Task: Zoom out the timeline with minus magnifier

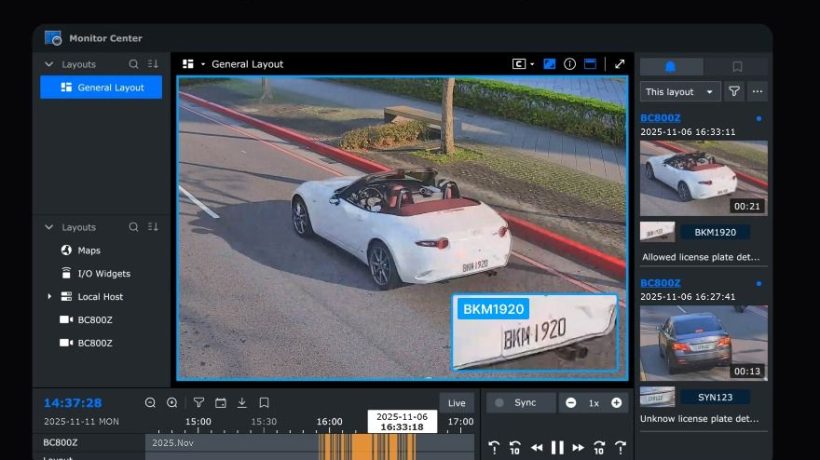Action: (x=150, y=403)
